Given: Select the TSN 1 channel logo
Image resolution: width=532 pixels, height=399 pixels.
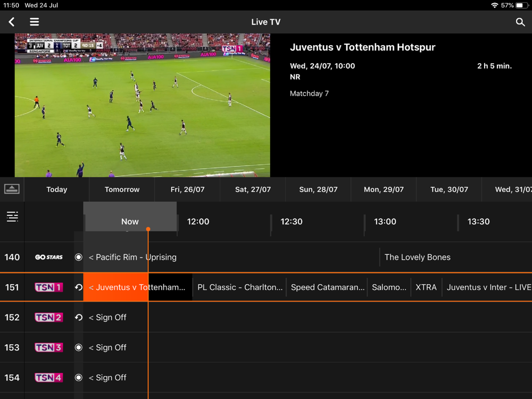Looking at the screenshot, I should (x=49, y=287).
